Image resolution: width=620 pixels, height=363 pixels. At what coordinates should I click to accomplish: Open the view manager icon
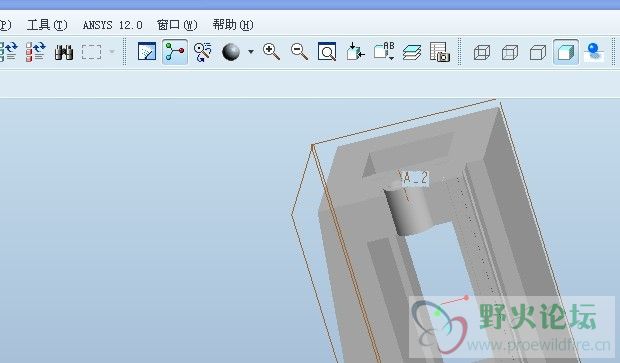pos(440,52)
